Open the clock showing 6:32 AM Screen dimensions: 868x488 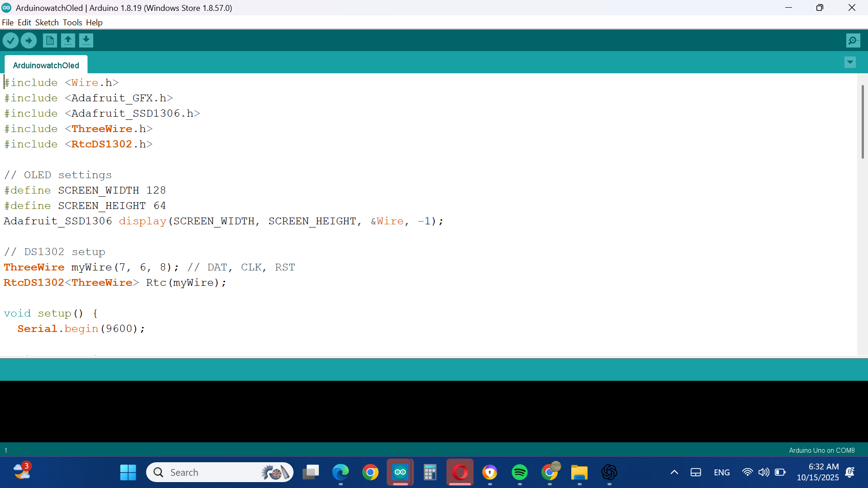pyautogui.click(x=818, y=472)
